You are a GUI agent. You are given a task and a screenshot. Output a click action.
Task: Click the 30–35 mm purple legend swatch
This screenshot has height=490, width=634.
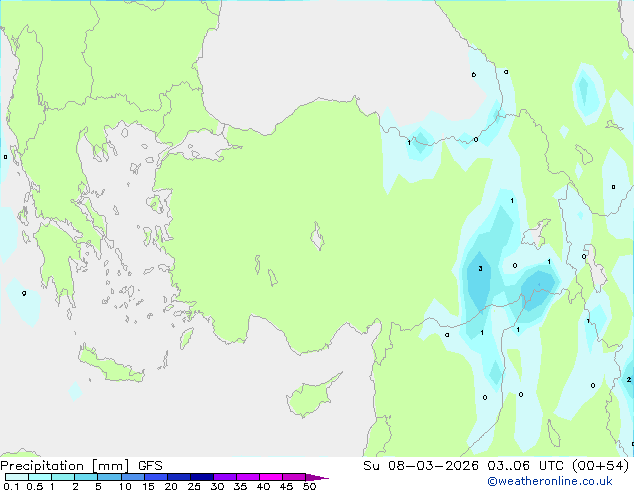(224, 477)
